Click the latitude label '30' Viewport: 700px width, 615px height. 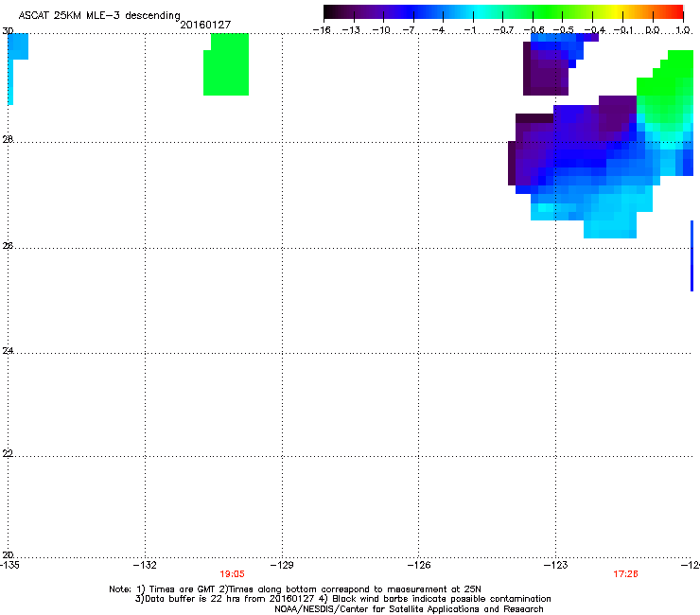coord(8,31)
